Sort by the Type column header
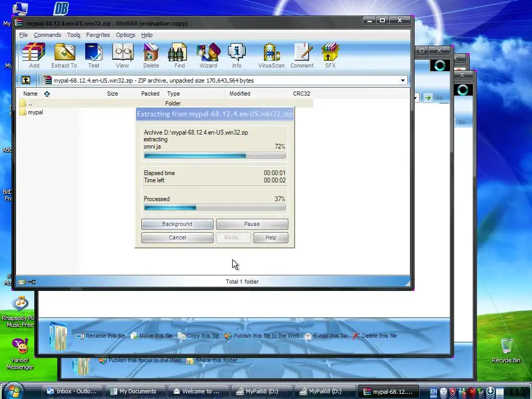The width and height of the screenshot is (532, 399). click(194, 94)
